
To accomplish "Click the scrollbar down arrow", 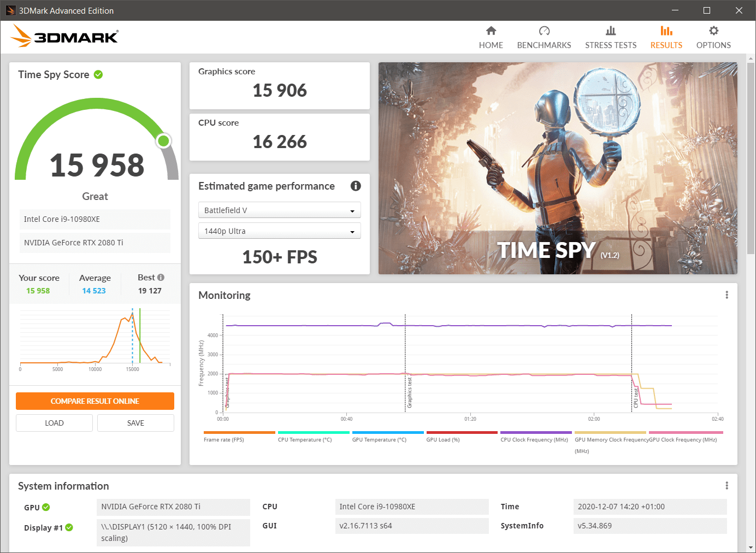I will coord(751,547).
